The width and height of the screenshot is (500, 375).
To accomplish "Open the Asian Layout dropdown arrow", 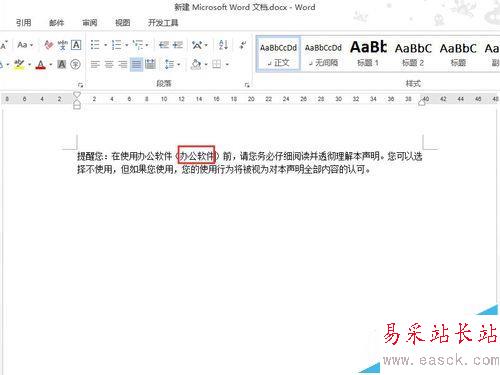I will click(x=206, y=45).
